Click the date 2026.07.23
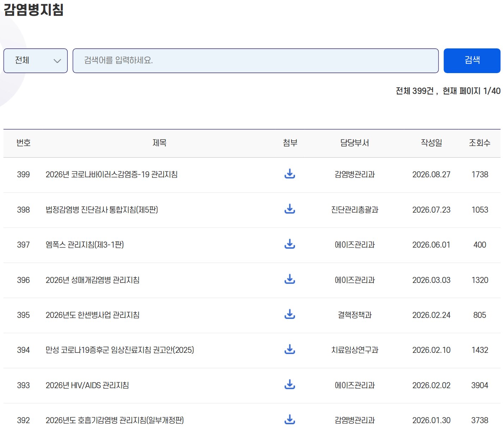This screenshot has width=504, height=438. pos(431,210)
